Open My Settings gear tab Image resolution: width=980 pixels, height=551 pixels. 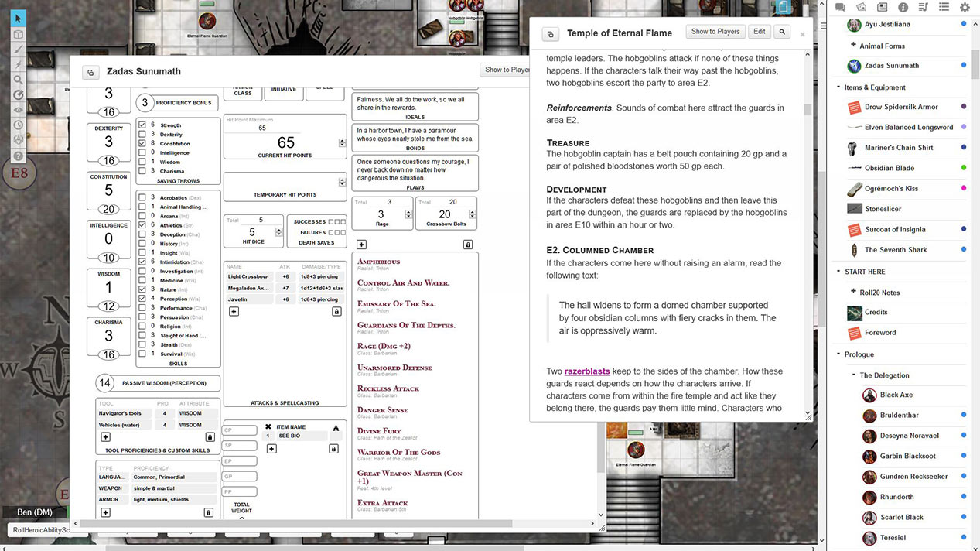[965, 7]
